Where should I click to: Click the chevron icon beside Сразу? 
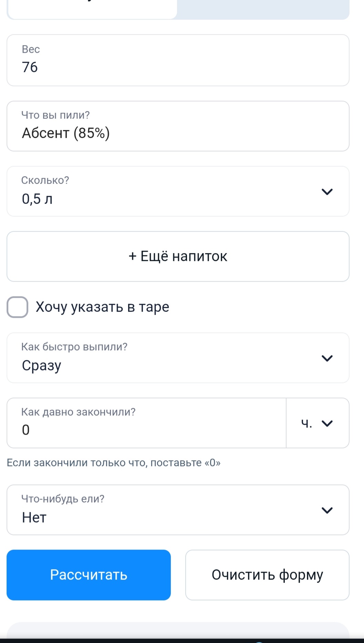(x=327, y=358)
